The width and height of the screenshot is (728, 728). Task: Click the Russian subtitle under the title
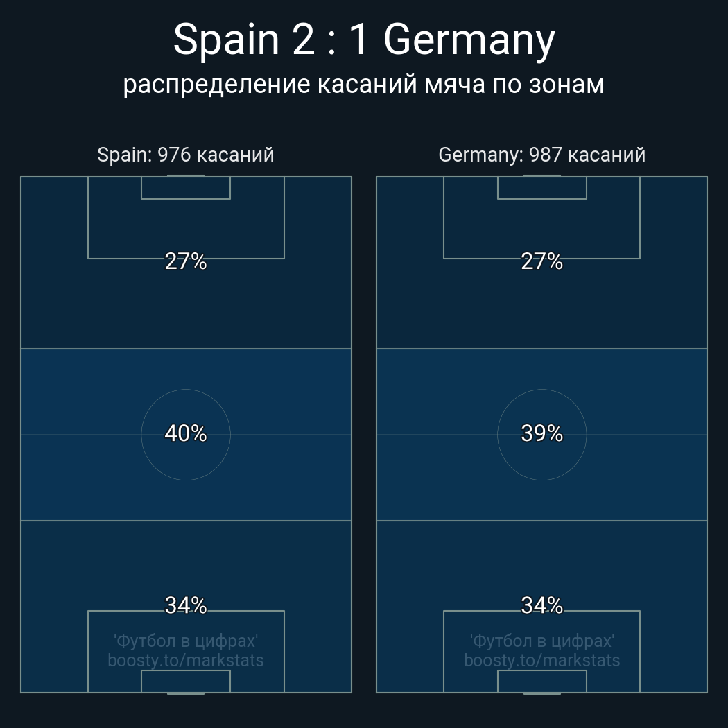pos(363,85)
